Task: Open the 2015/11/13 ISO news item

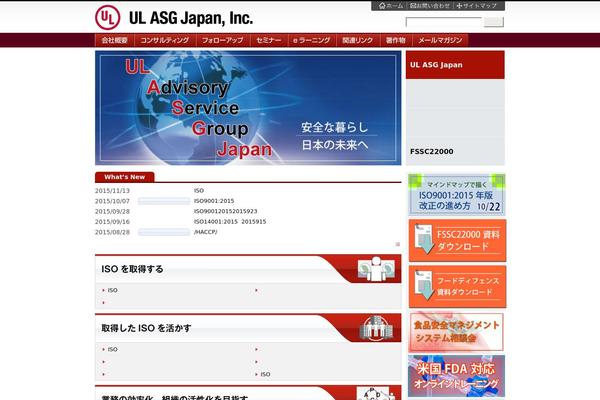Action: tap(199, 191)
